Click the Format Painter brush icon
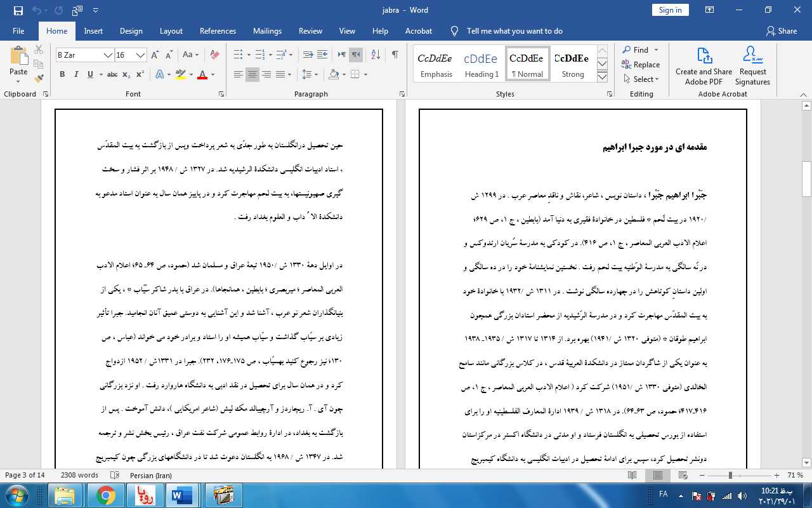The width and height of the screenshot is (812, 508). click(39, 79)
